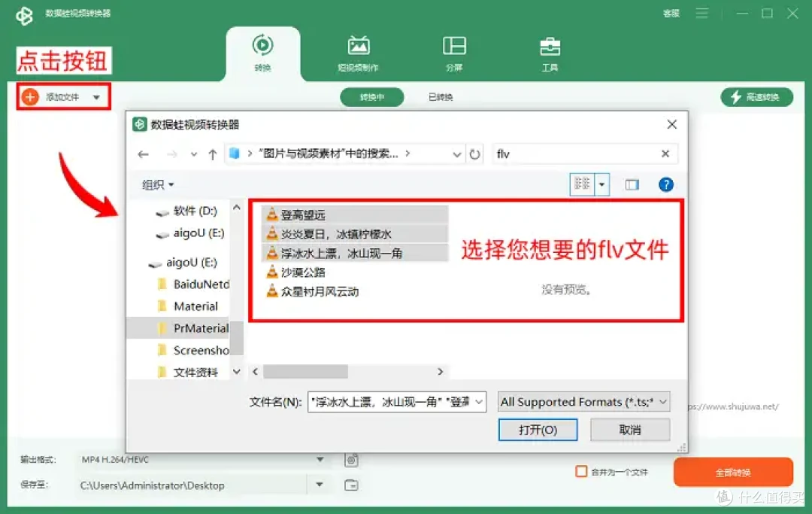812x514 pixels.
Task: Expand the Add File dropdown arrow
Action: click(96, 97)
